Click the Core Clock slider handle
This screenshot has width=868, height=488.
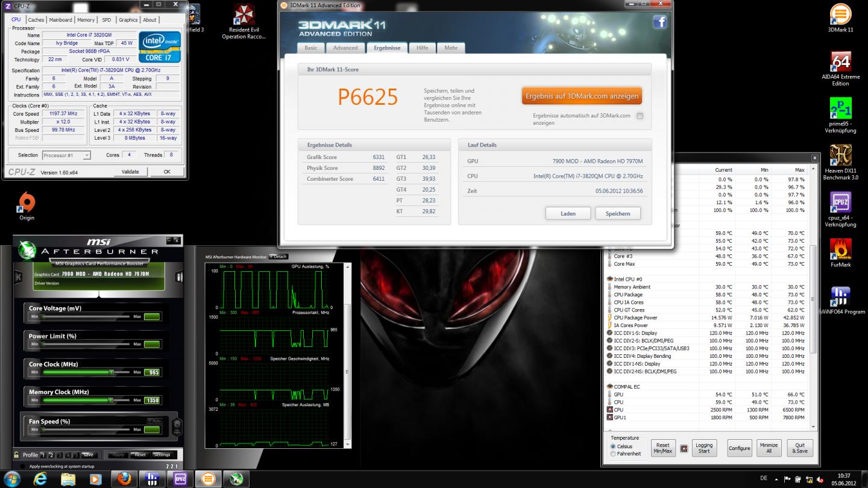[x=111, y=372]
